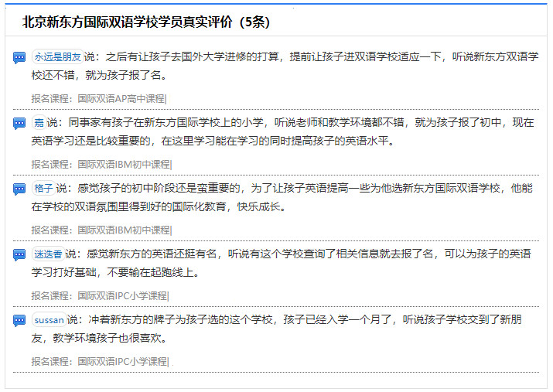This screenshot has height=392, width=553.
Task: Open the 迷迭香 username link
Action: tap(48, 254)
